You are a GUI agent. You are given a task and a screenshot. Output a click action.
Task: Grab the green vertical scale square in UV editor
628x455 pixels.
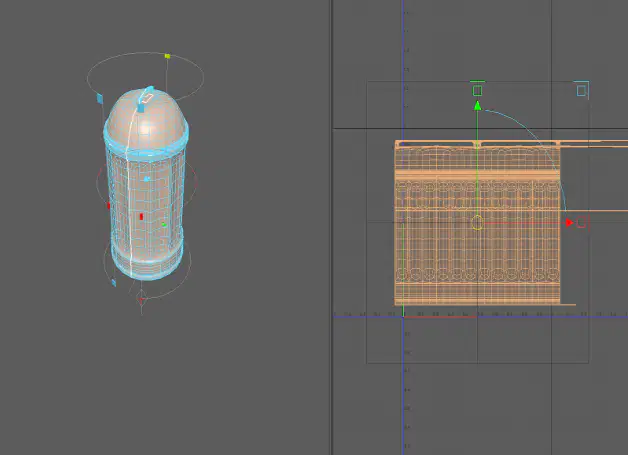coord(477,91)
